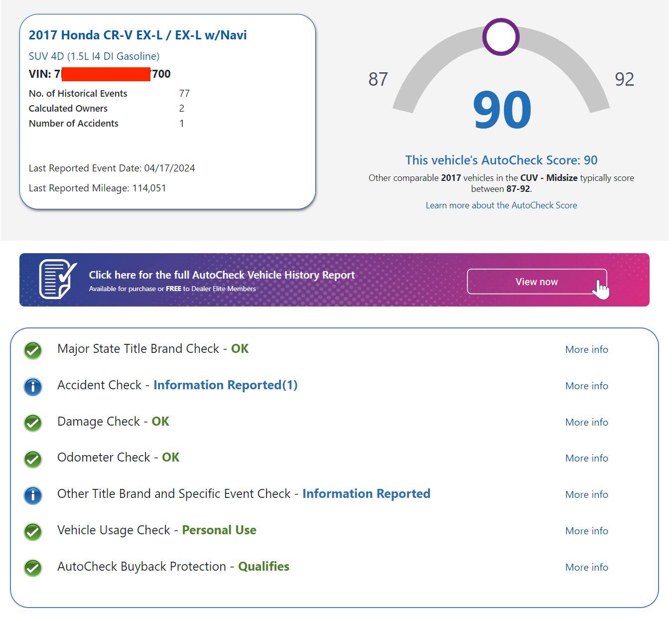Open Learn more about the AutoCheck Score
The image size is (672, 621).
coord(501,205)
